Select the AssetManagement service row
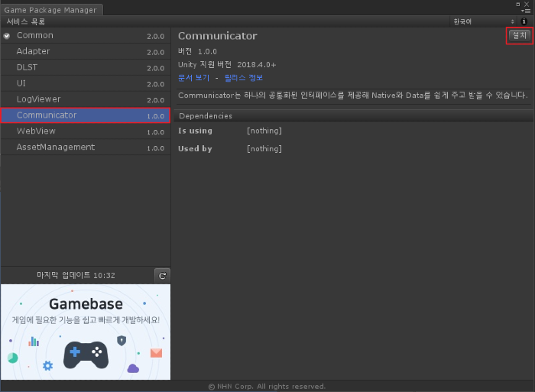Image resolution: width=535 pixels, height=392 pixels. click(x=86, y=147)
